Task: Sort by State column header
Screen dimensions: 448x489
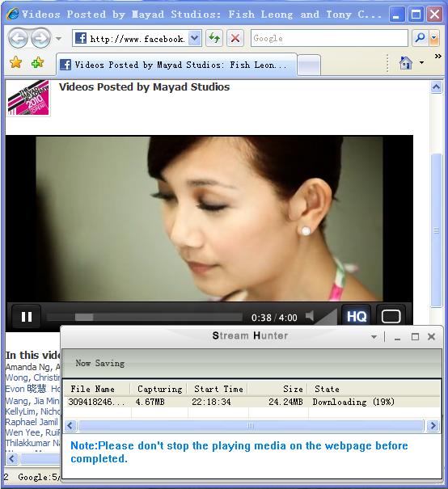Action: pyautogui.click(x=374, y=389)
